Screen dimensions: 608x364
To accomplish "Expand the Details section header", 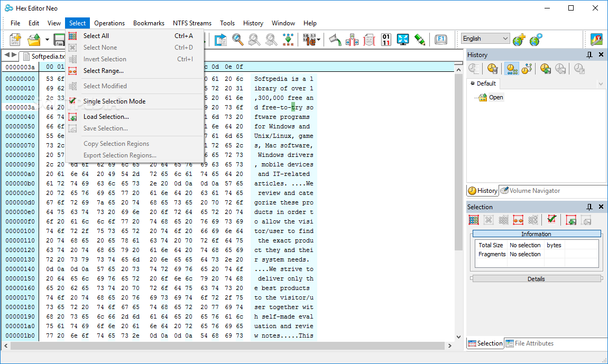I will point(537,279).
